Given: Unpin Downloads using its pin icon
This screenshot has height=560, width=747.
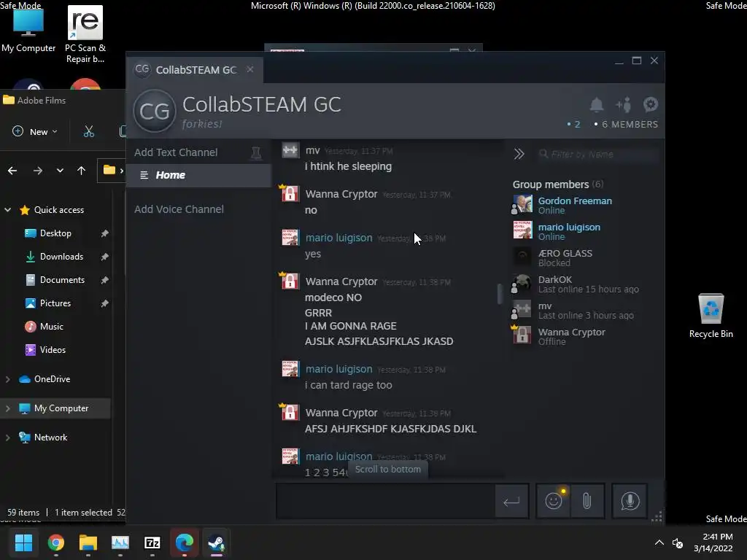Looking at the screenshot, I should (104, 257).
